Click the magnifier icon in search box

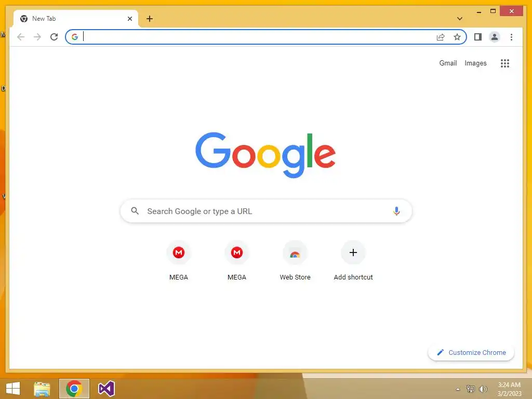135,211
